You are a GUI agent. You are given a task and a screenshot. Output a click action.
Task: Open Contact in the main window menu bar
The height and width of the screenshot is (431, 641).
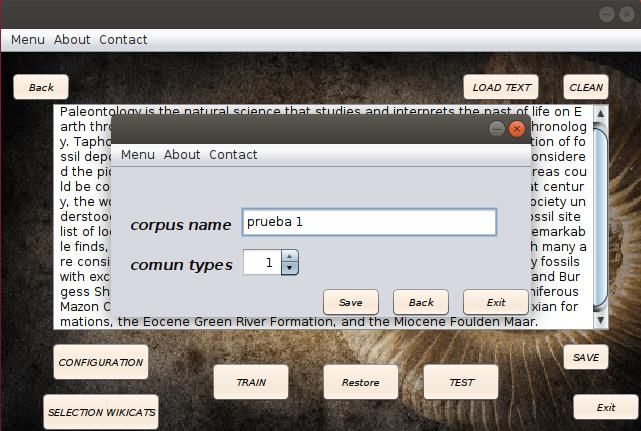(x=123, y=40)
